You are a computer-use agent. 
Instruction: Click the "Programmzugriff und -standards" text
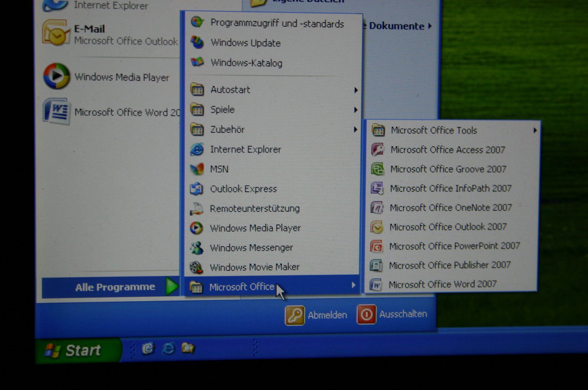coord(277,23)
